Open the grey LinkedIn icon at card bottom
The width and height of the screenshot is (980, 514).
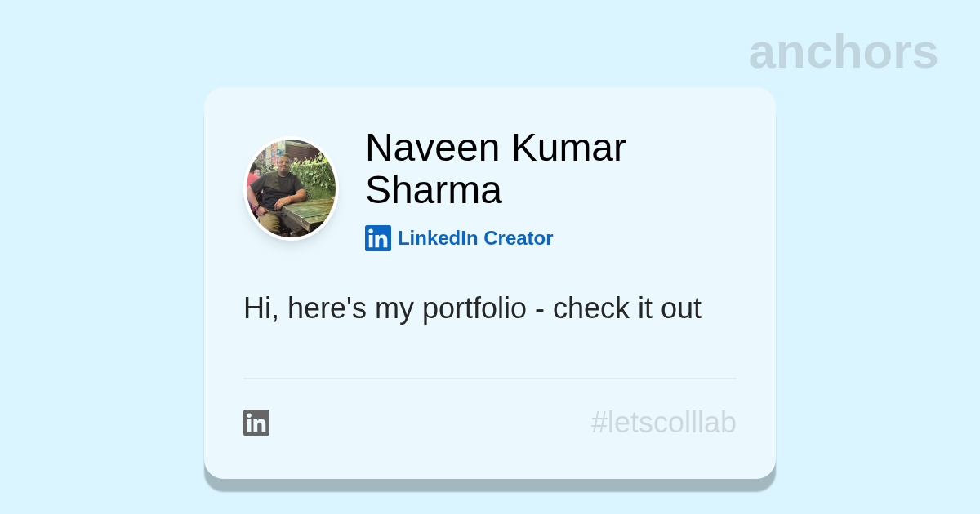(256, 423)
